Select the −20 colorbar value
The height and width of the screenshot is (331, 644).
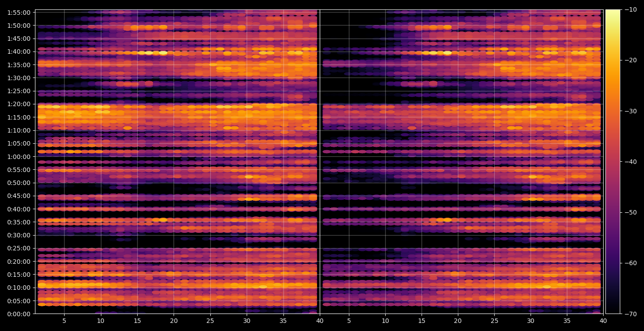[630, 60]
